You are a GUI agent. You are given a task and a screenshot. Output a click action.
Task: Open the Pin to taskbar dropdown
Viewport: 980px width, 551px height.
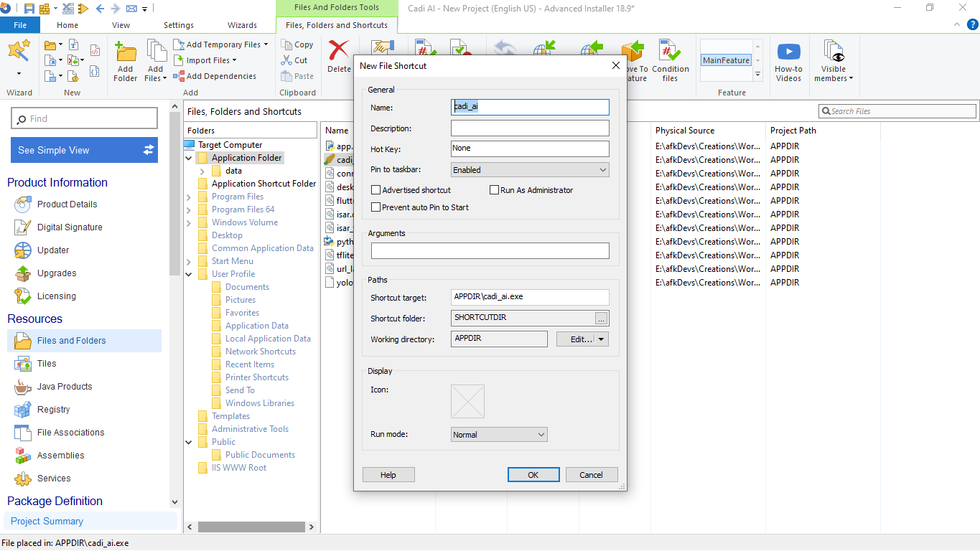pos(530,170)
